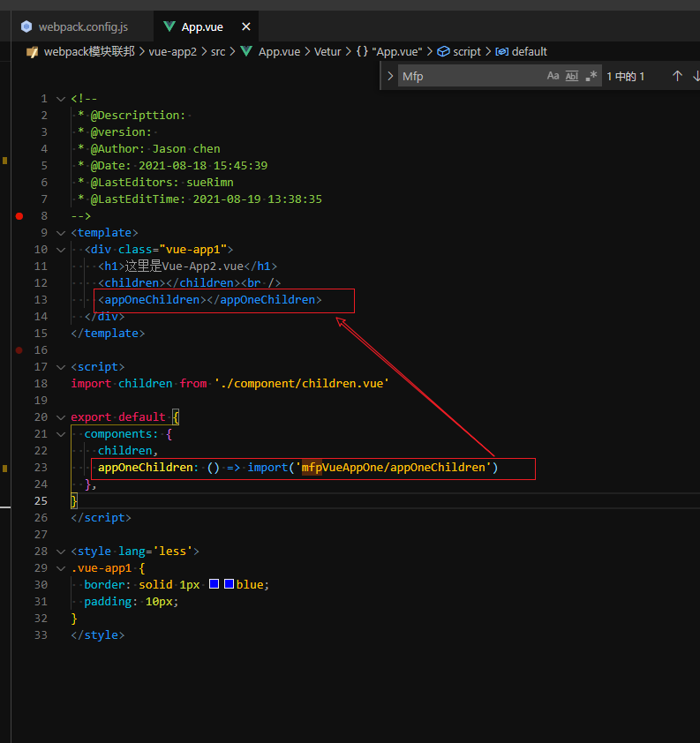The image size is (700, 743).
Task: Toggle Match Whole Word in find widget
Action: [572, 76]
